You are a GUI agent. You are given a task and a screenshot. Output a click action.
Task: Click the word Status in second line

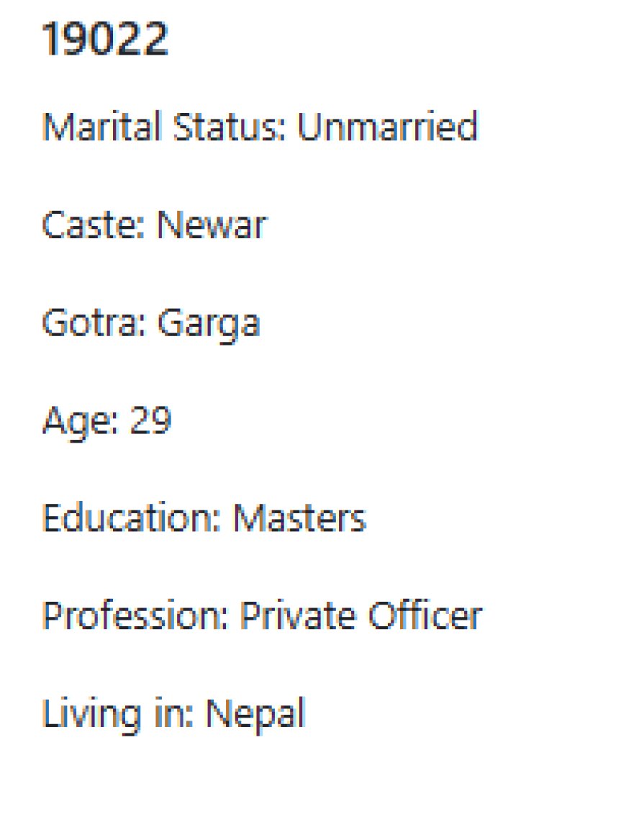(216, 127)
